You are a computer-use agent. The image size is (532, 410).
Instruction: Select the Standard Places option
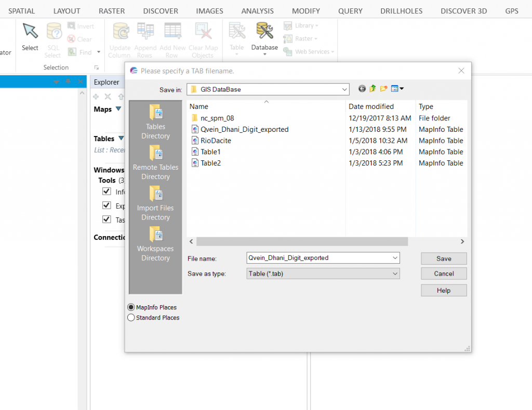click(131, 317)
